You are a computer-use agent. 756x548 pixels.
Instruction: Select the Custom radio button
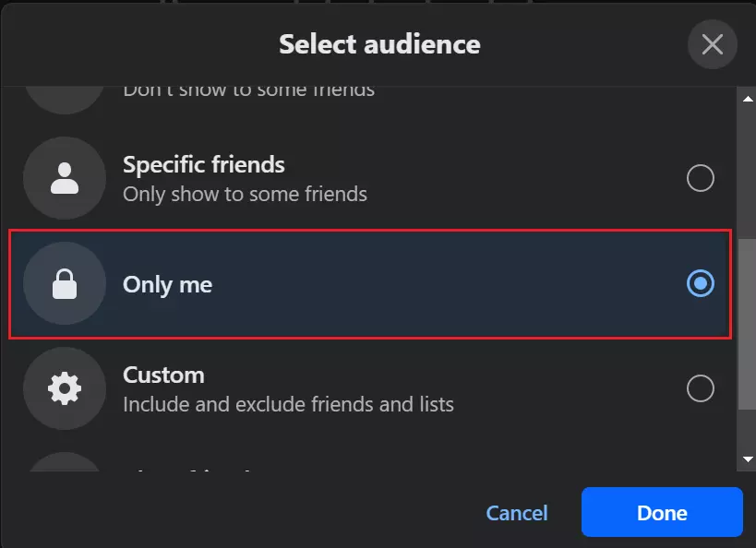click(x=701, y=388)
